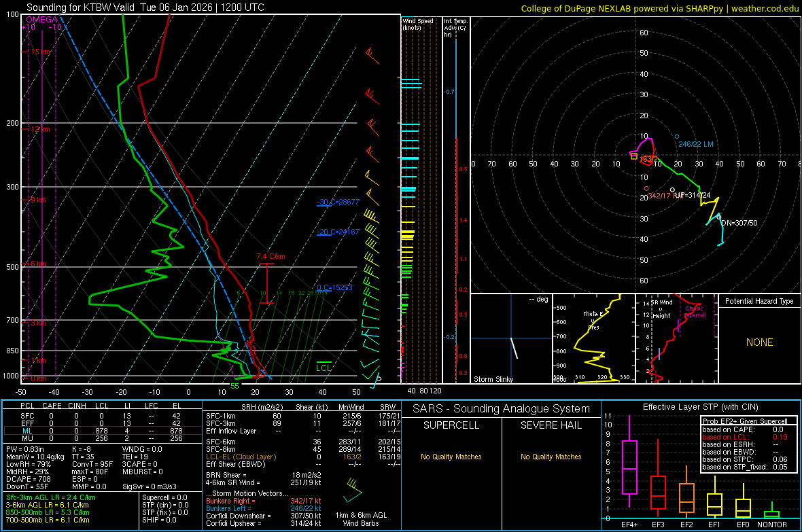Click the 'TEI = 19' value

click(135, 457)
